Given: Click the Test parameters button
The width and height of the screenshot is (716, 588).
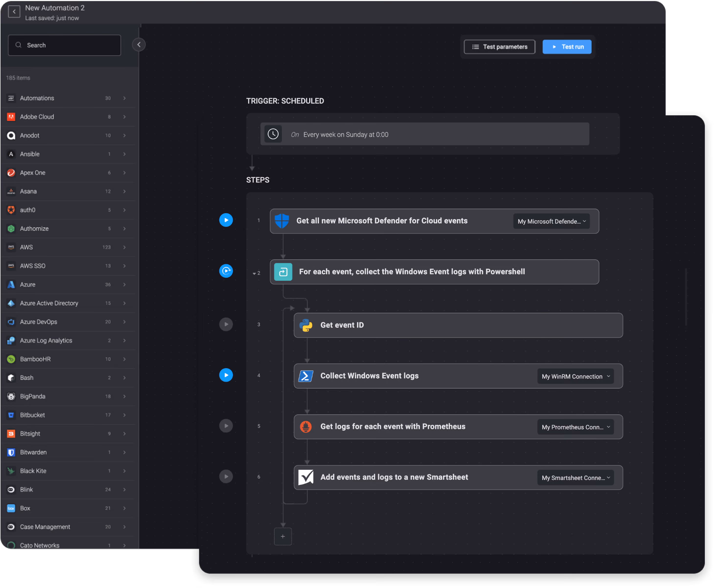Looking at the screenshot, I should click(500, 47).
